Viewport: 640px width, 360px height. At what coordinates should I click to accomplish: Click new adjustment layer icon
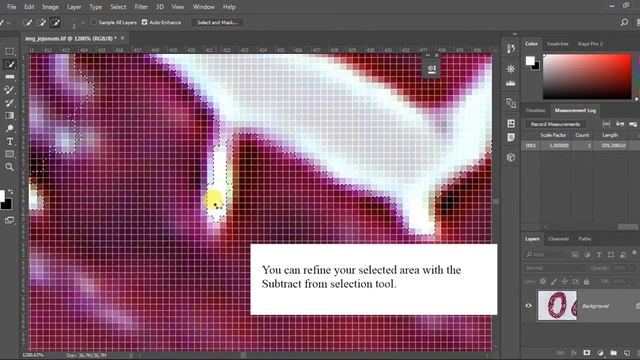tap(600, 353)
